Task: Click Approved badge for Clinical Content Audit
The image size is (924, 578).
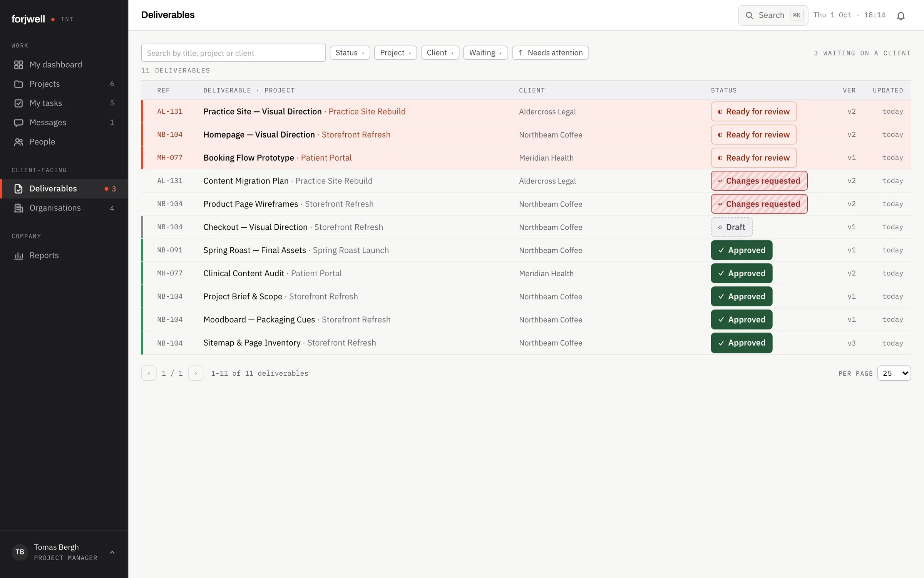Action: tap(742, 273)
